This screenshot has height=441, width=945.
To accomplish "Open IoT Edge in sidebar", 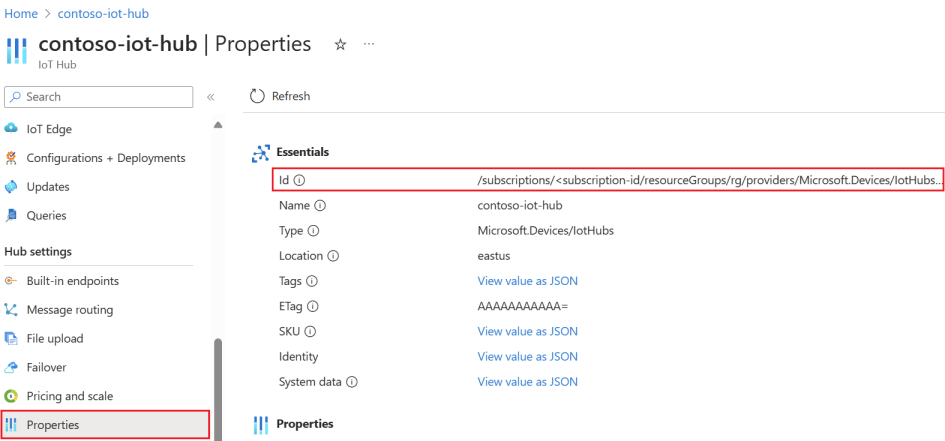I will 48,129.
